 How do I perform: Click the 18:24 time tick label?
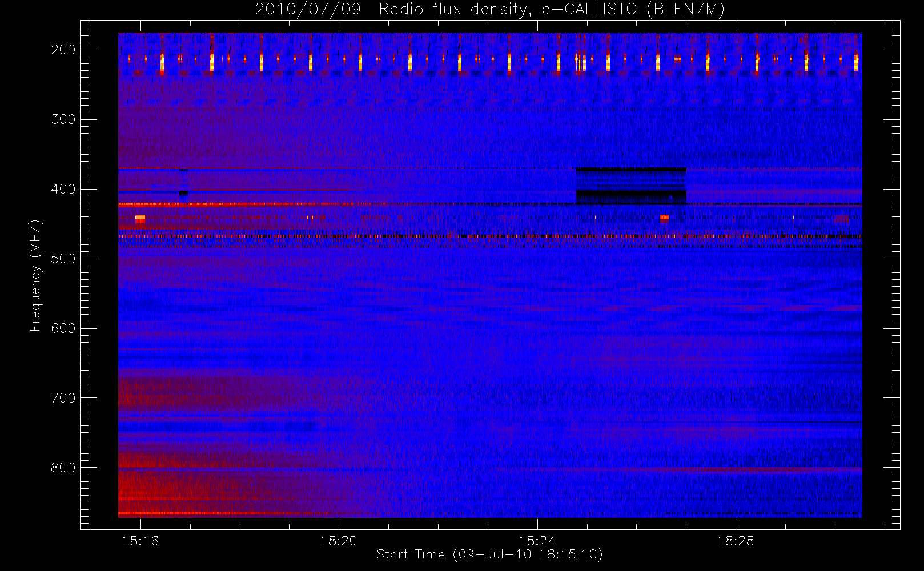pyautogui.click(x=537, y=541)
